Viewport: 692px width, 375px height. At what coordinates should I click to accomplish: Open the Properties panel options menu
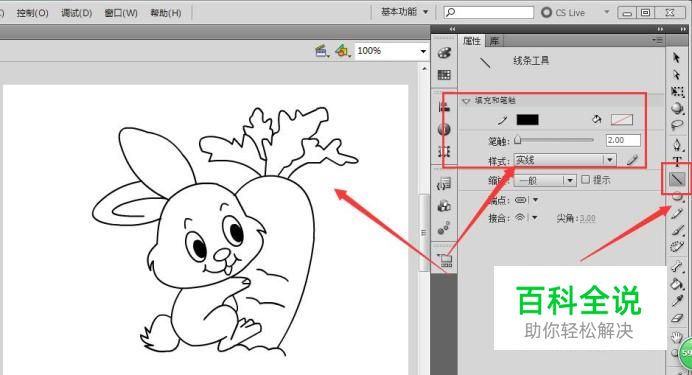658,41
